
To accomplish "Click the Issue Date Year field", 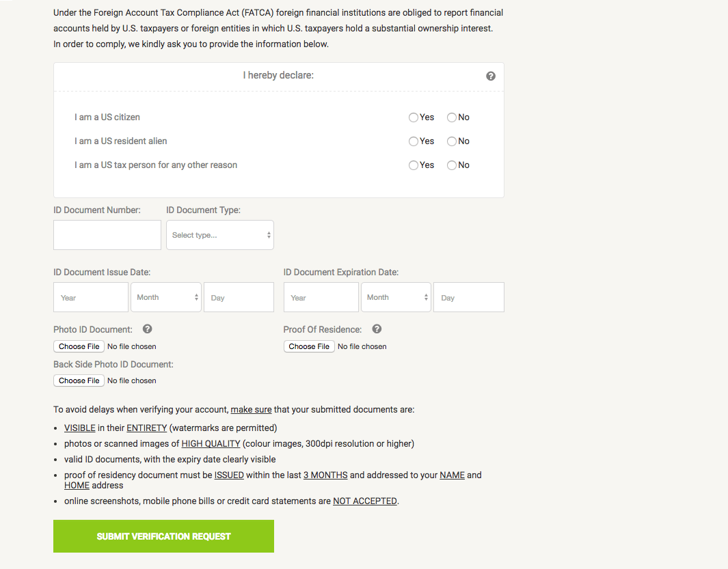I will click(x=91, y=297).
